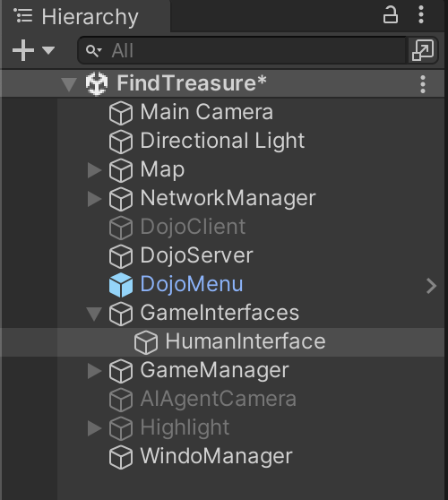This screenshot has width=448, height=500.
Task: Click the Directional Light cube icon
Action: point(121,142)
